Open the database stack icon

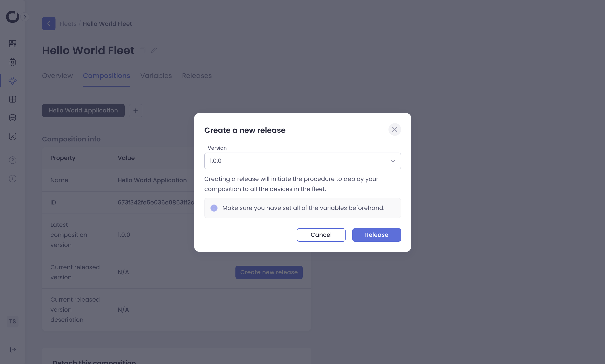(13, 118)
